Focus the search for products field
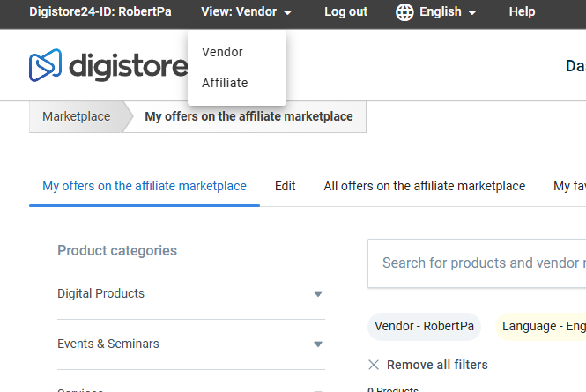586x392 pixels. point(477,263)
